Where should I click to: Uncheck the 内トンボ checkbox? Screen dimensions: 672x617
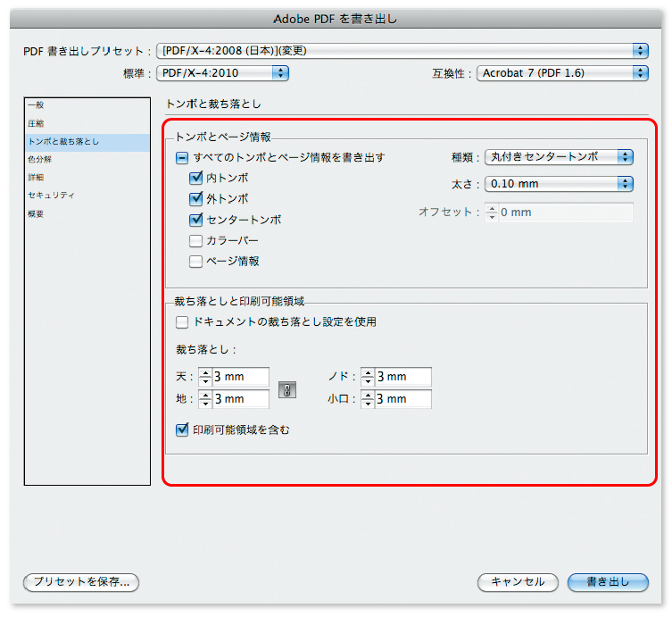tap(195, 178)
